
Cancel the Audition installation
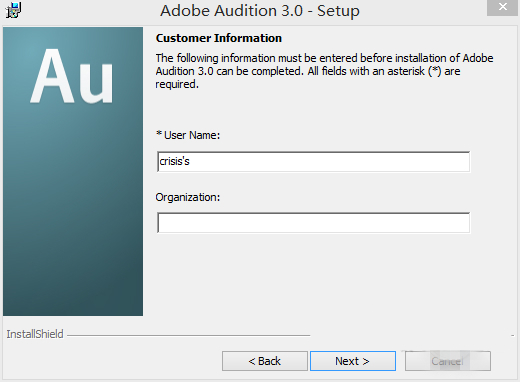tap(448, 361)
